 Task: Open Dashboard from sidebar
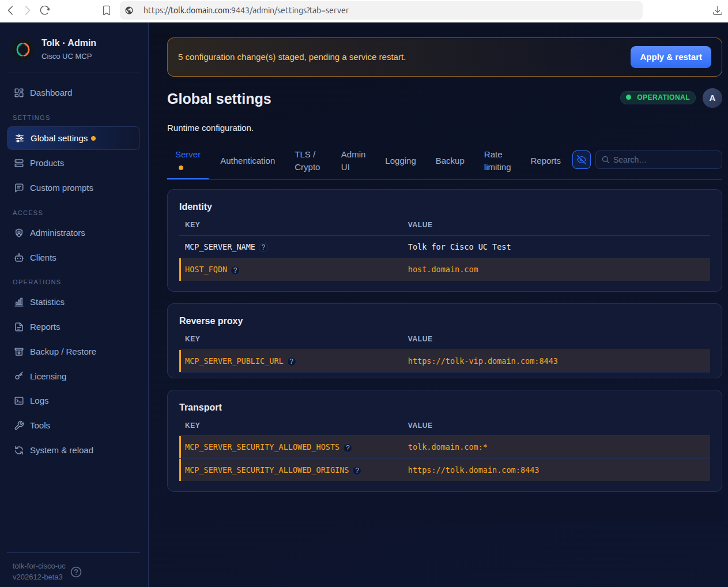(x=73, y=93)
